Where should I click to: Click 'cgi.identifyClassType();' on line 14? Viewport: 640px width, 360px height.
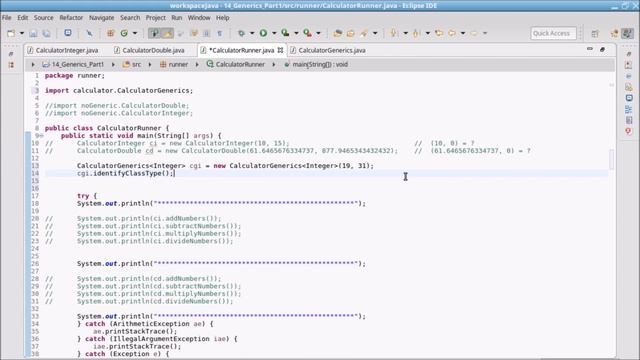[125, 173]
